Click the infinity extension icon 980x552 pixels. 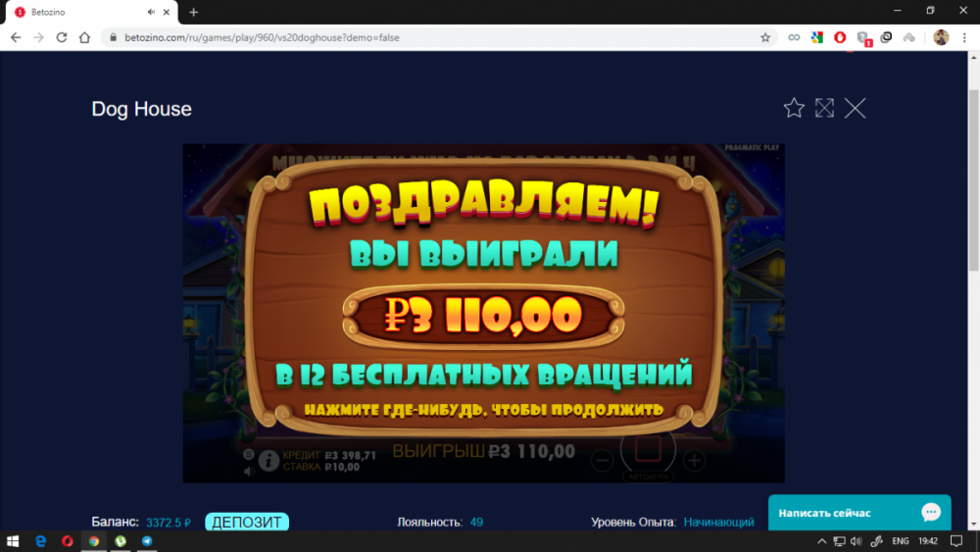[x=794, y=37]
